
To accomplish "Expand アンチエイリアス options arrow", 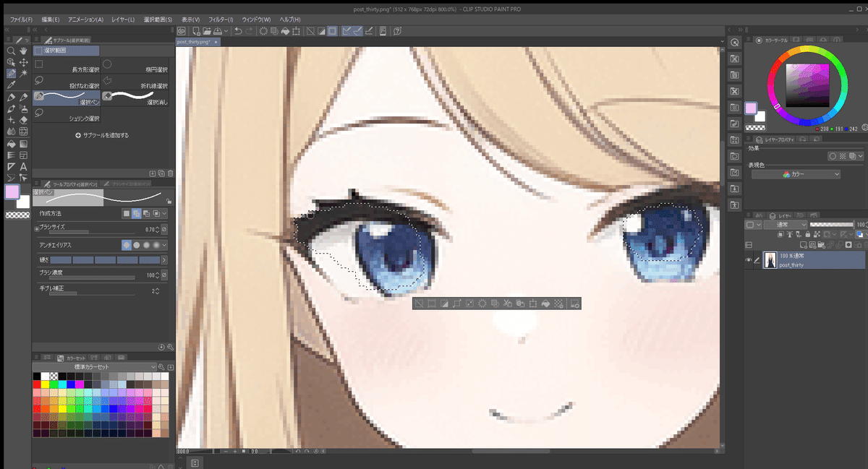I will click(165, 245).
